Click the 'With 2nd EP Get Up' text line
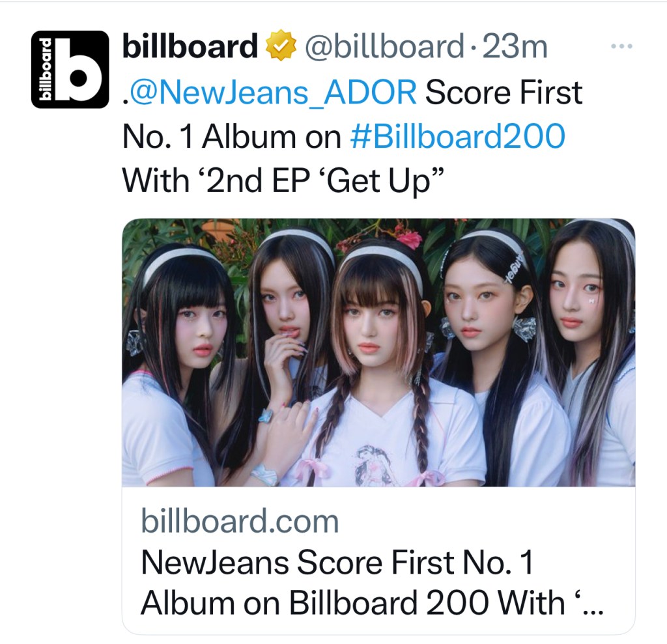Viewport: 667px width, 644px height. 283,181
